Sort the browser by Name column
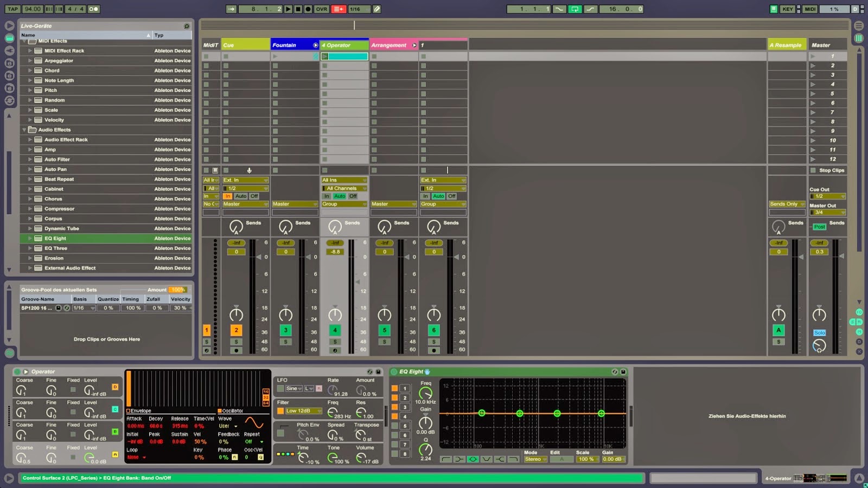The image size is (868, 488). click(x=86, y=35)
